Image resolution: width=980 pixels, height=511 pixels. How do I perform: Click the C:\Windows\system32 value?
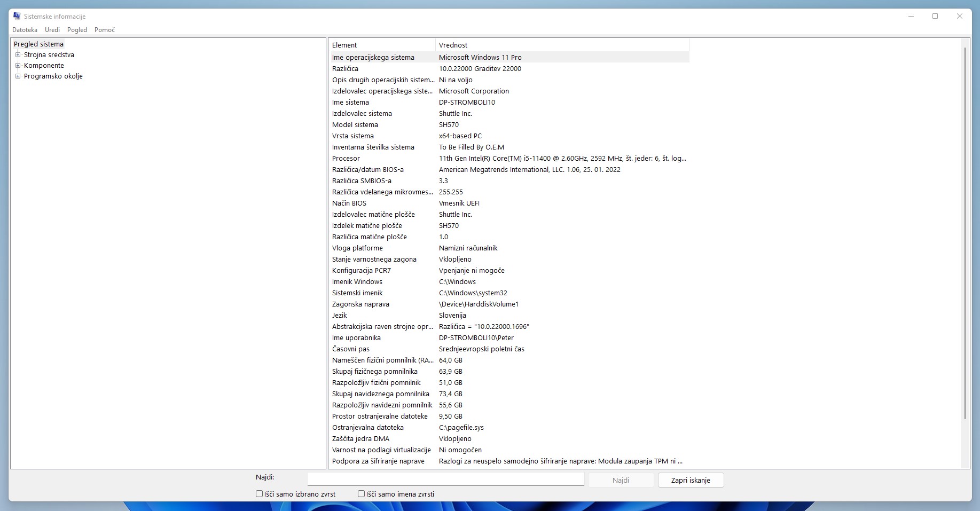[473, 293]
